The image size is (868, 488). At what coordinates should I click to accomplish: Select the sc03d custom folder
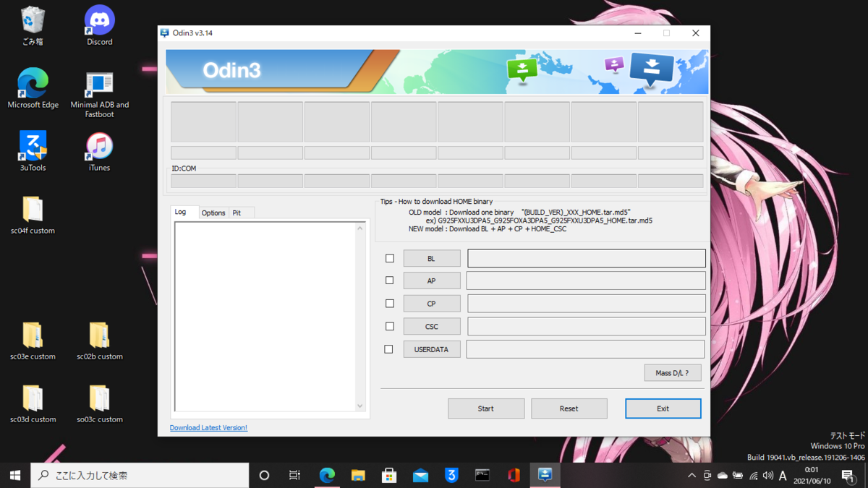point(33,403)
